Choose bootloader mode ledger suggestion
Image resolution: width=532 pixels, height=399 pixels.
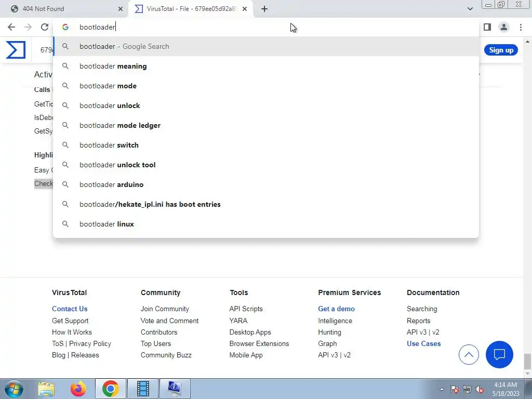266,125
